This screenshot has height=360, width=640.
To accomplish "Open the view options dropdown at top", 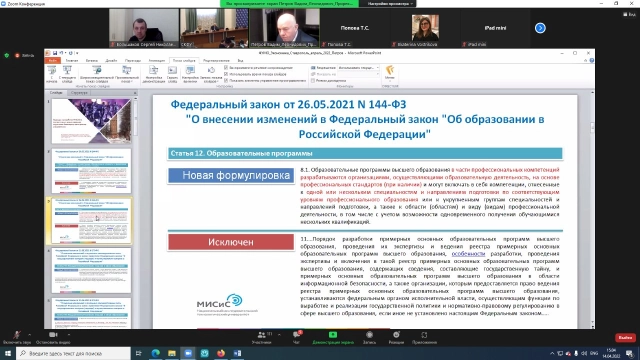I will coord(390,4).
